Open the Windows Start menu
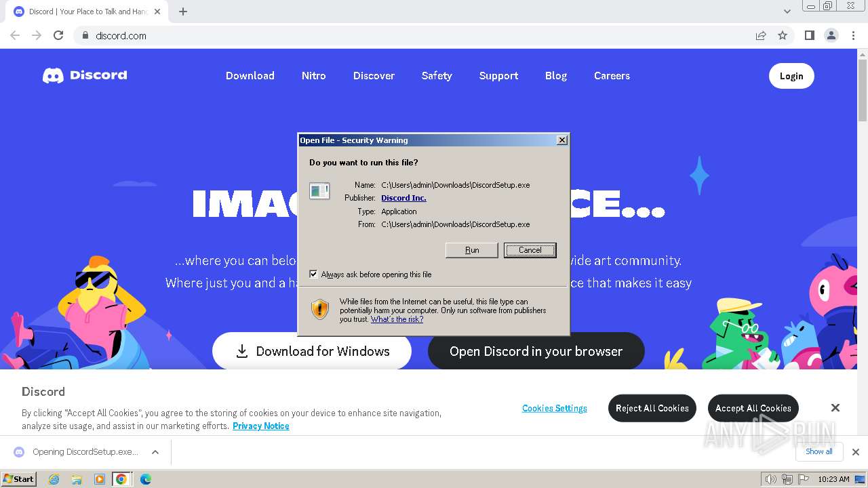Screen dimensions: 868x488 click(19, 479)
